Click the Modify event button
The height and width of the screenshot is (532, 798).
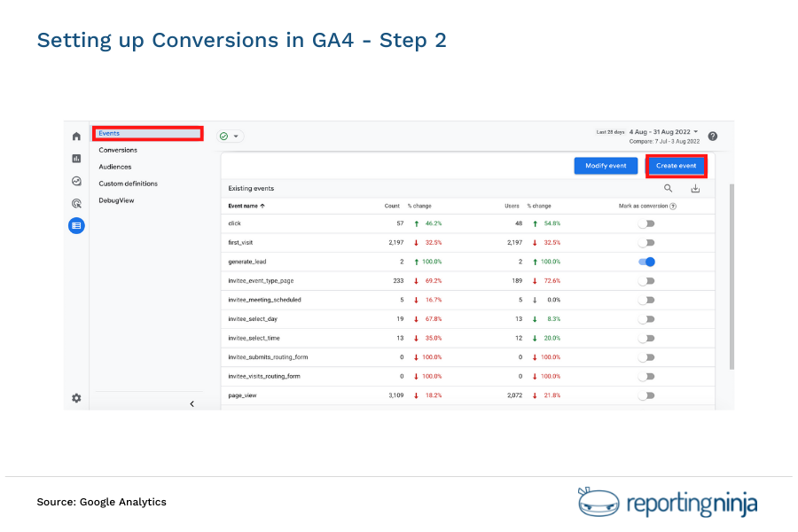click(x=606, y=166)
